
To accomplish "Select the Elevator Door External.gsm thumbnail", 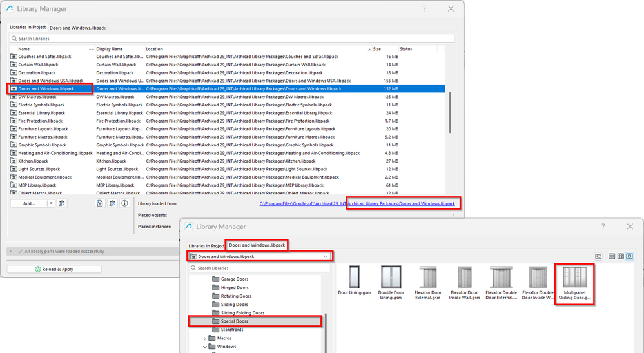I will (x=427, y=283).
